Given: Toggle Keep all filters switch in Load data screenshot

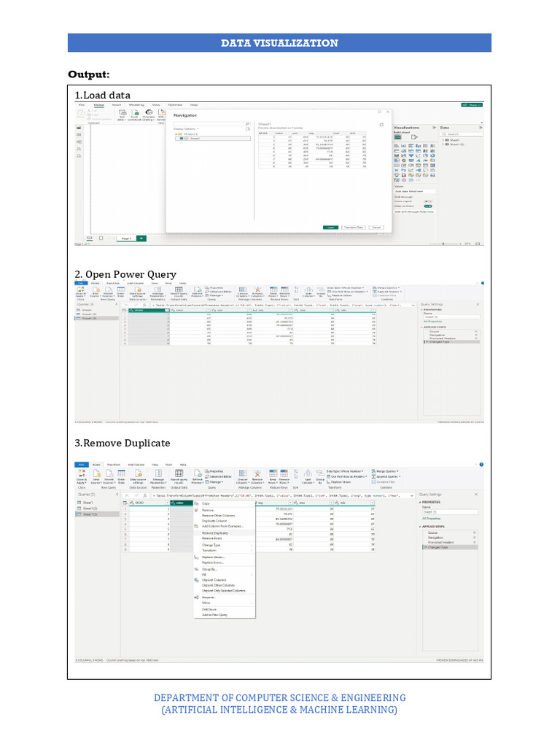Looking at the screenshot, I should pos(428,206).
